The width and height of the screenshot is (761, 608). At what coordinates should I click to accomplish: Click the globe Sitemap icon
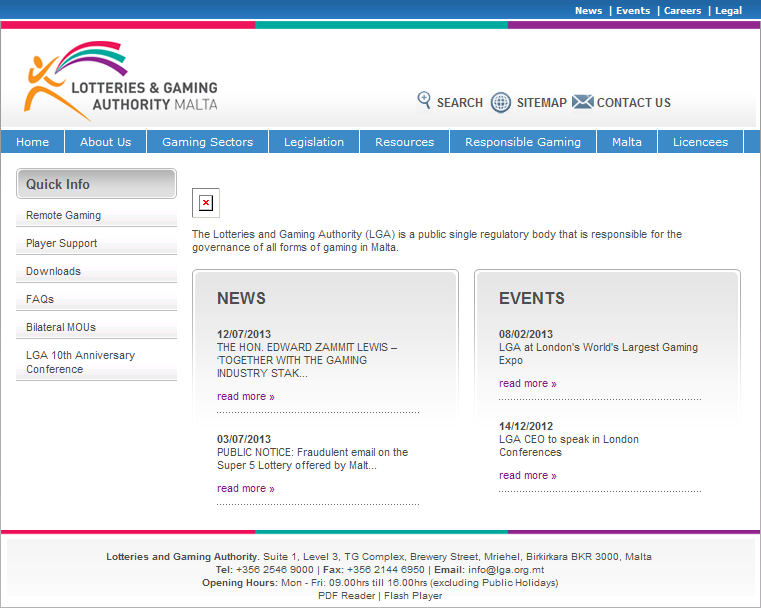click(x=500, y=102)
